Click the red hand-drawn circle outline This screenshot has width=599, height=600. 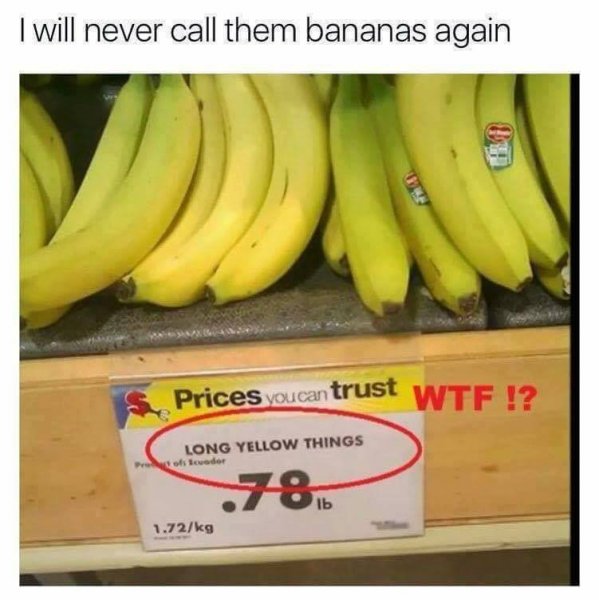click(284, 448)
